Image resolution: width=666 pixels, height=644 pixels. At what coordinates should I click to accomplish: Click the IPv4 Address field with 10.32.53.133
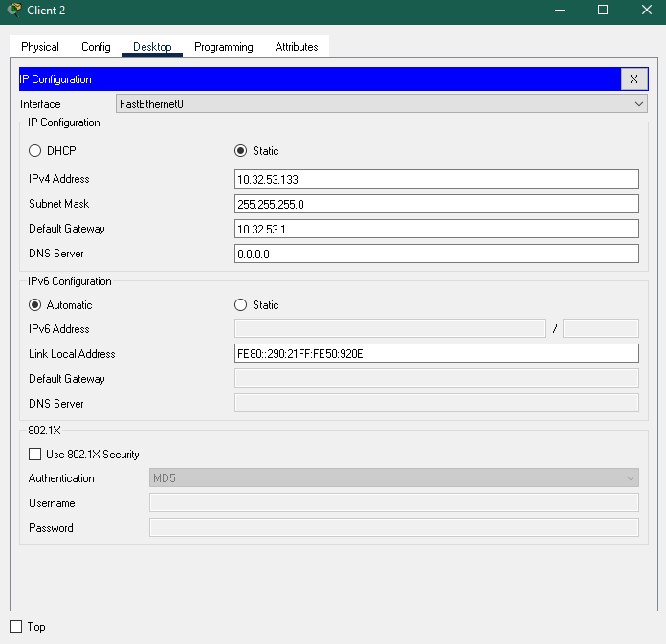436,179
